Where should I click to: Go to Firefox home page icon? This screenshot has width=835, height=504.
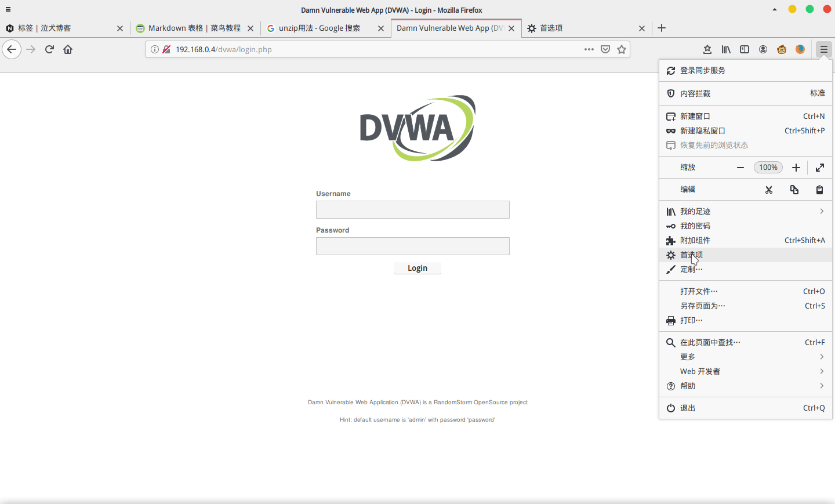point(68,49)
